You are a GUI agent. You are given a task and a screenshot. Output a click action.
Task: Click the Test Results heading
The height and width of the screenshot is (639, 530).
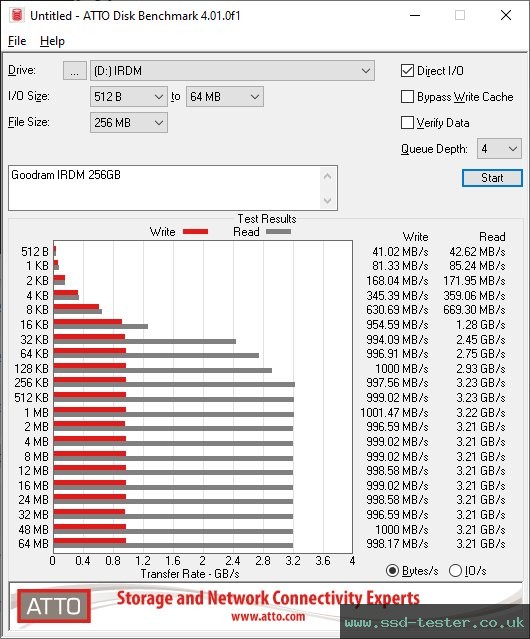(x=267, y=219)
